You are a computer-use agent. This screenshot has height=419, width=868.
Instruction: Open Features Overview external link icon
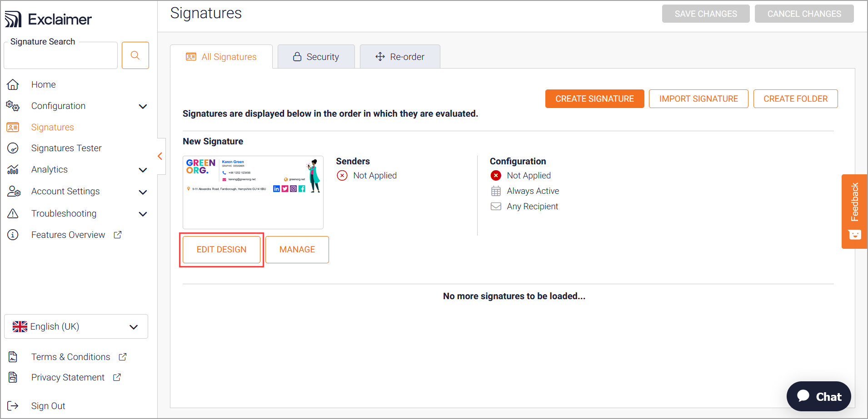pyautogui.click(x=118, y=235)
